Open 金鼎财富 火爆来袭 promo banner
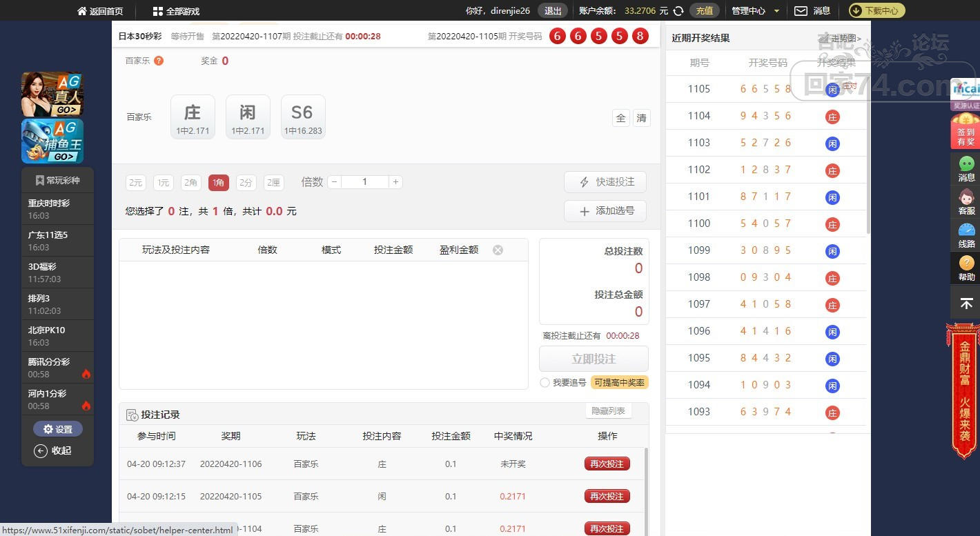Screen dimensions: 980x536 click(965, 391)
